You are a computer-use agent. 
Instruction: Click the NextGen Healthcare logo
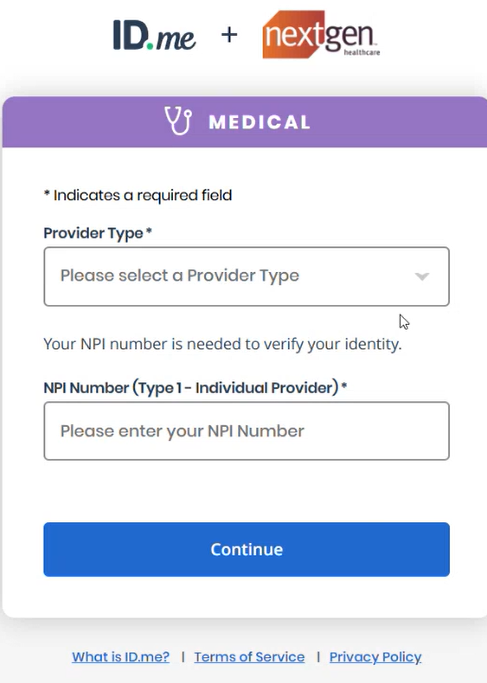321,34
